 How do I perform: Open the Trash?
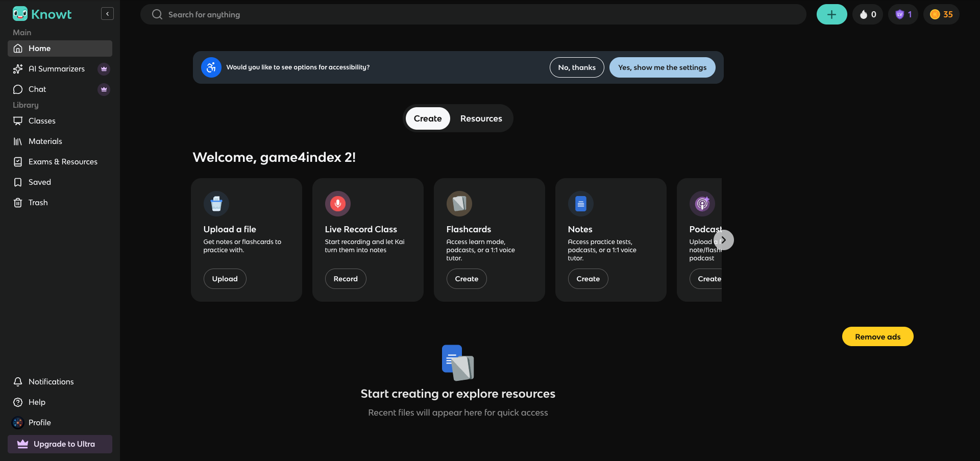[37, 202]
